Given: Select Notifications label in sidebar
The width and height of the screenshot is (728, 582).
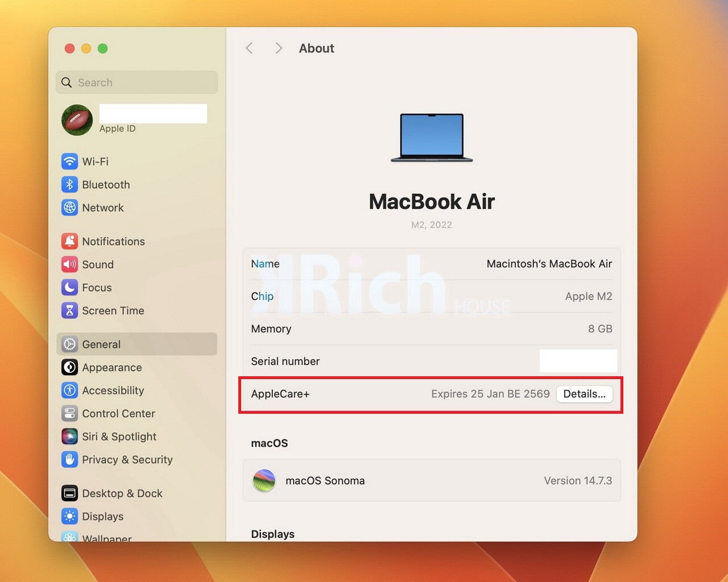Looking at the screenshot, I should [x=114, y=242].
